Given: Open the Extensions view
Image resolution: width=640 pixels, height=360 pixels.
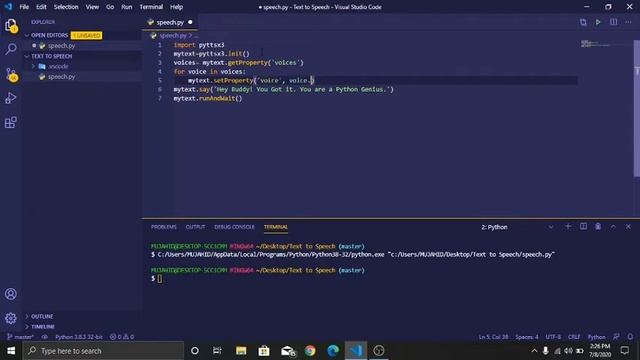Looking at the screenshot, I should 11,122.
